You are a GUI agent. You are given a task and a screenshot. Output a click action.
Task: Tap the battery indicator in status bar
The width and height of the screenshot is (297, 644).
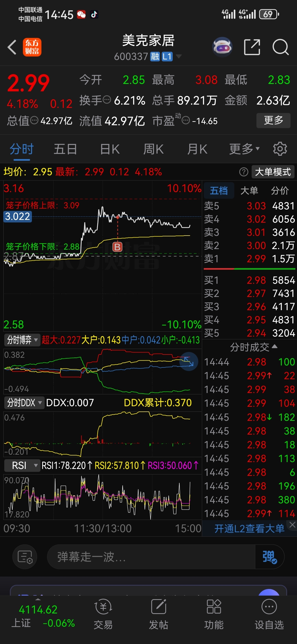(x=269, y=14)
